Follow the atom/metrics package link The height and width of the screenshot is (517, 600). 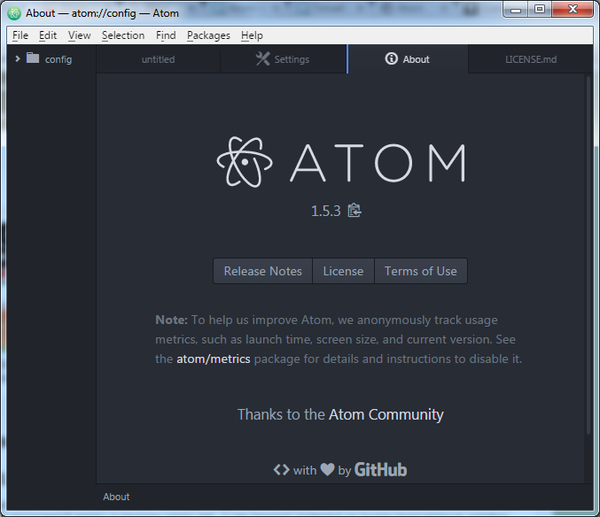[213, 359]
